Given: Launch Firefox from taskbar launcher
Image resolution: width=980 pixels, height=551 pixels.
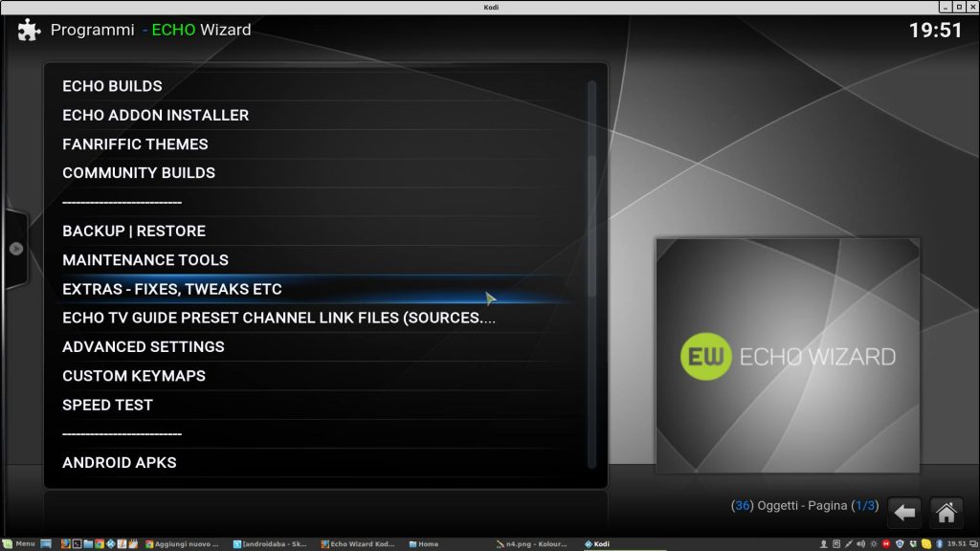Looking at the screenshot, I should 66,544.
